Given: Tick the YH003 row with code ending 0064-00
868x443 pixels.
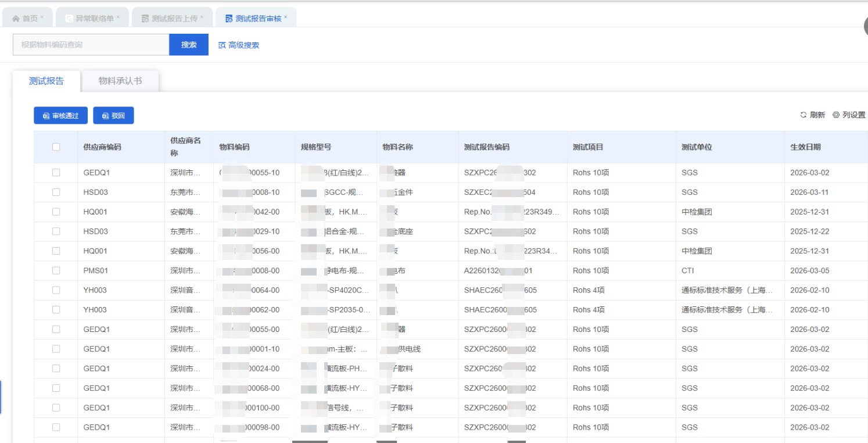Looking at the screenshot, I should tap(56, 290).
